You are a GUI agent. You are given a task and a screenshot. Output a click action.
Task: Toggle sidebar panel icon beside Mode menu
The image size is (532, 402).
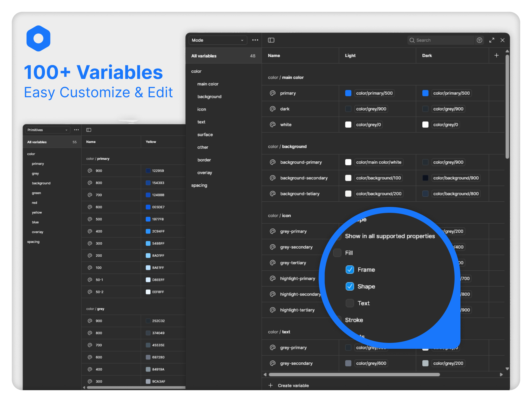click(271, 40)
